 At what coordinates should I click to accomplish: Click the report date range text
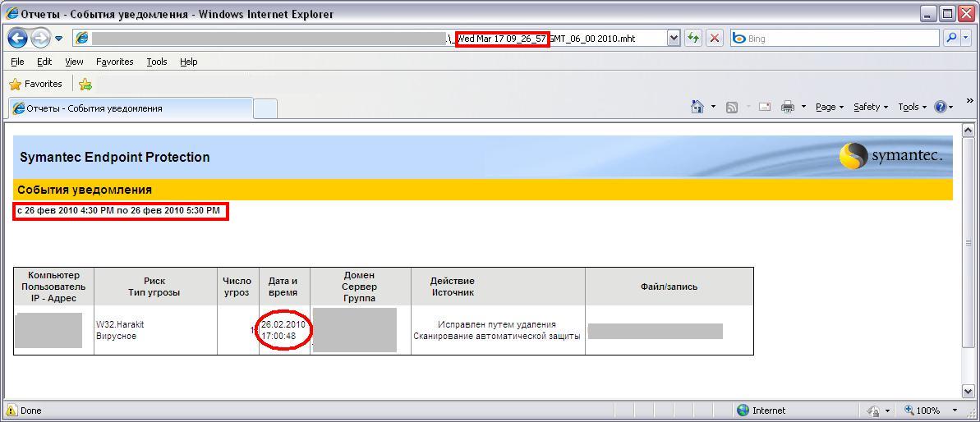coord(119,211)
